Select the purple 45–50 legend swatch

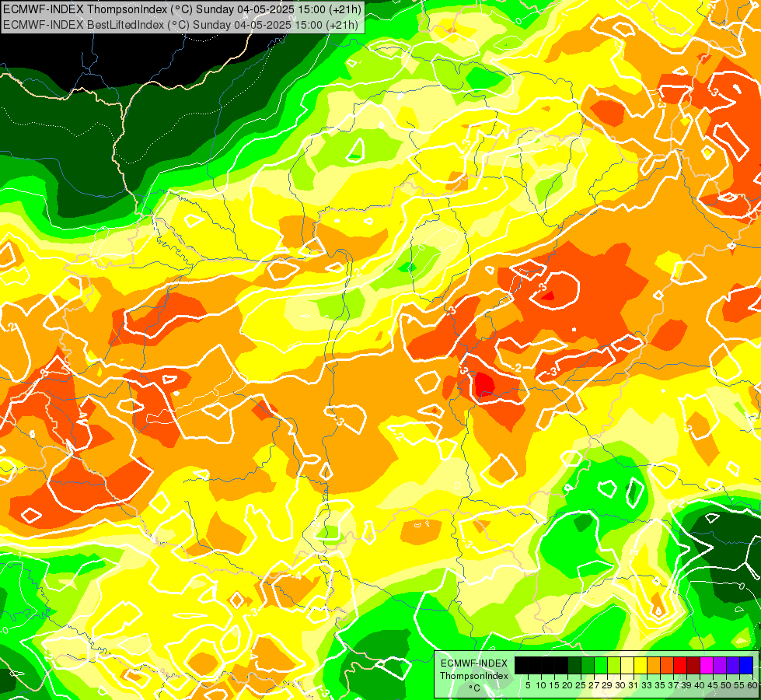point(720,666)
